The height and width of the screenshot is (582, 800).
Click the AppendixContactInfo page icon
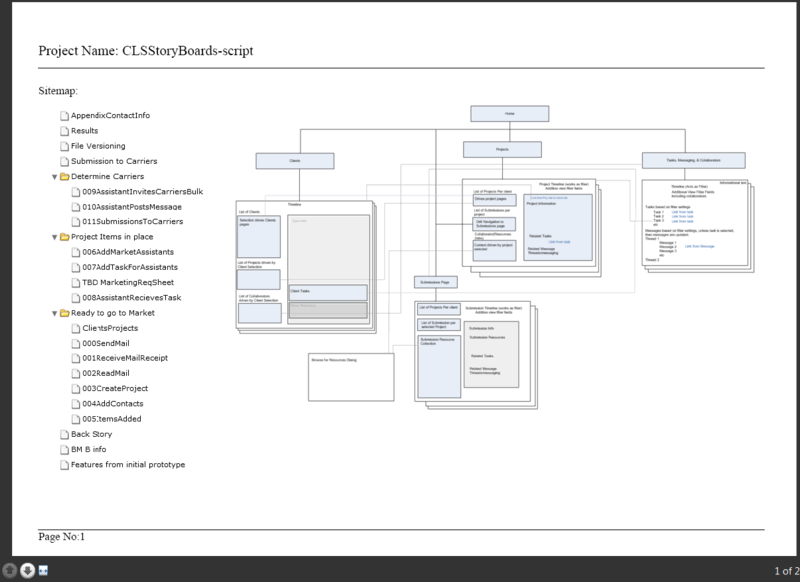(x=64, y=116)
